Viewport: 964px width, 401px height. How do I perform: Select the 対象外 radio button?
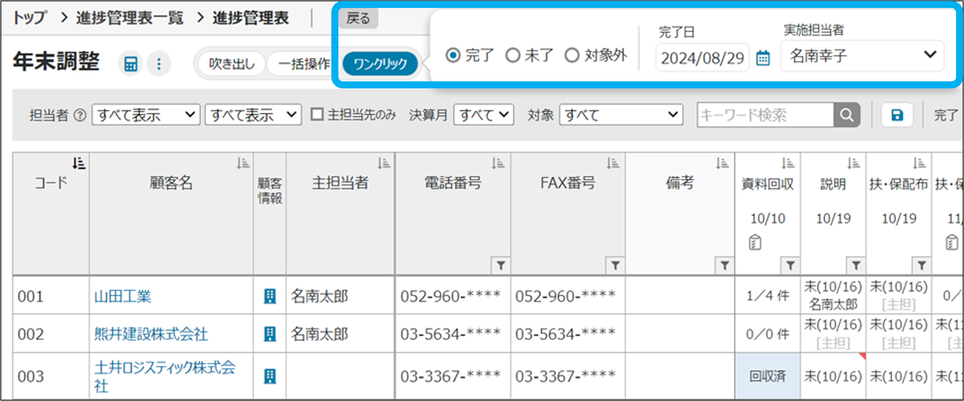tap(572, 56)
